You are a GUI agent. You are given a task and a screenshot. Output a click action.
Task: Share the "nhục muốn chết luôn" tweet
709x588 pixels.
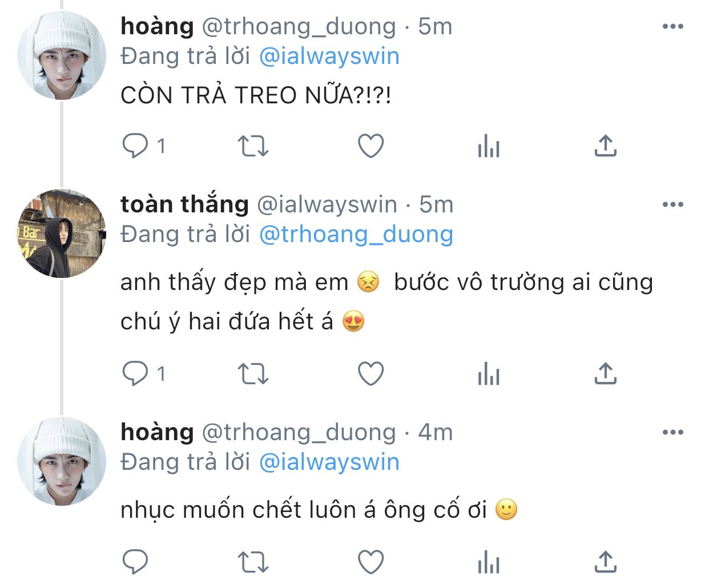click(605, 562)
